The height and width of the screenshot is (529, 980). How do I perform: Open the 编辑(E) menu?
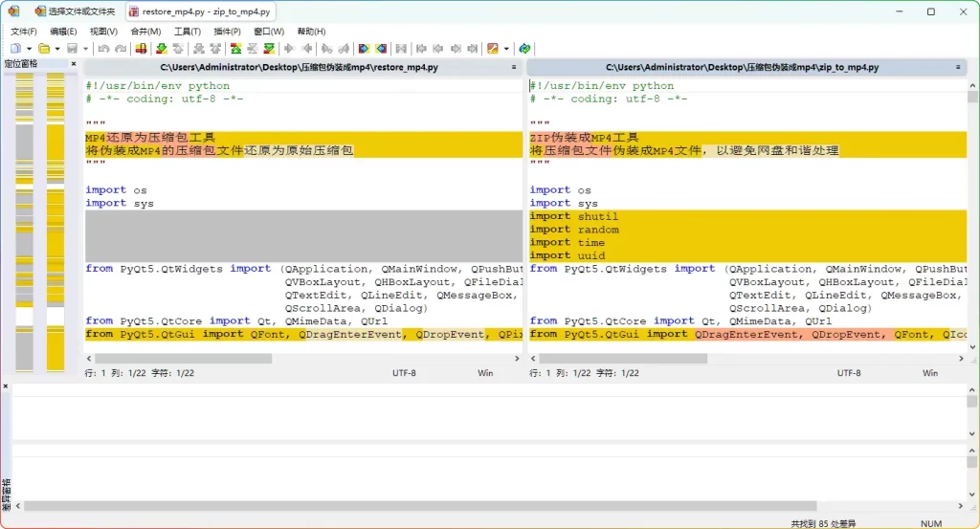(63, 32)
